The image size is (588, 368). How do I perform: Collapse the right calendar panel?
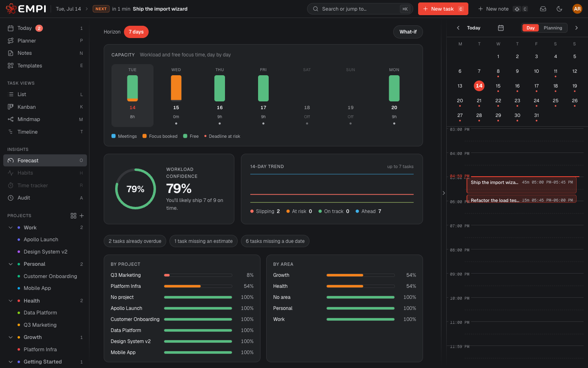[443, 193]
